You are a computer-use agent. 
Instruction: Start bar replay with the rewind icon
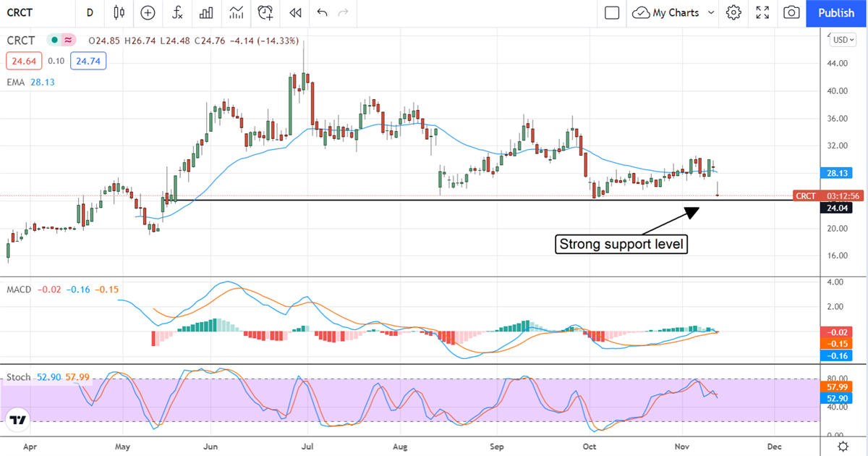pos(295,13)
